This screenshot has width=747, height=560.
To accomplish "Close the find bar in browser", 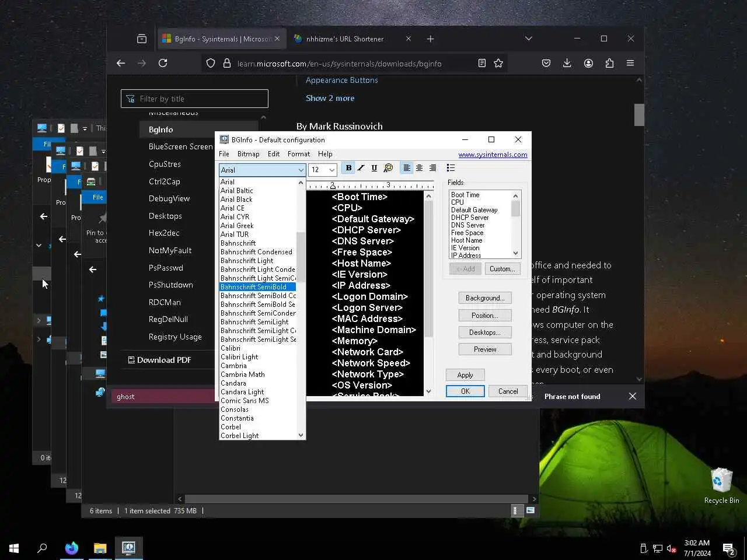I will click(x=633, y=396).
